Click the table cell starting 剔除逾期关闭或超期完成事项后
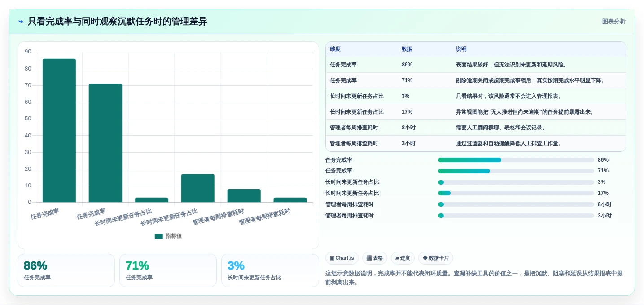644x305 pixels. tap(531, 80)
